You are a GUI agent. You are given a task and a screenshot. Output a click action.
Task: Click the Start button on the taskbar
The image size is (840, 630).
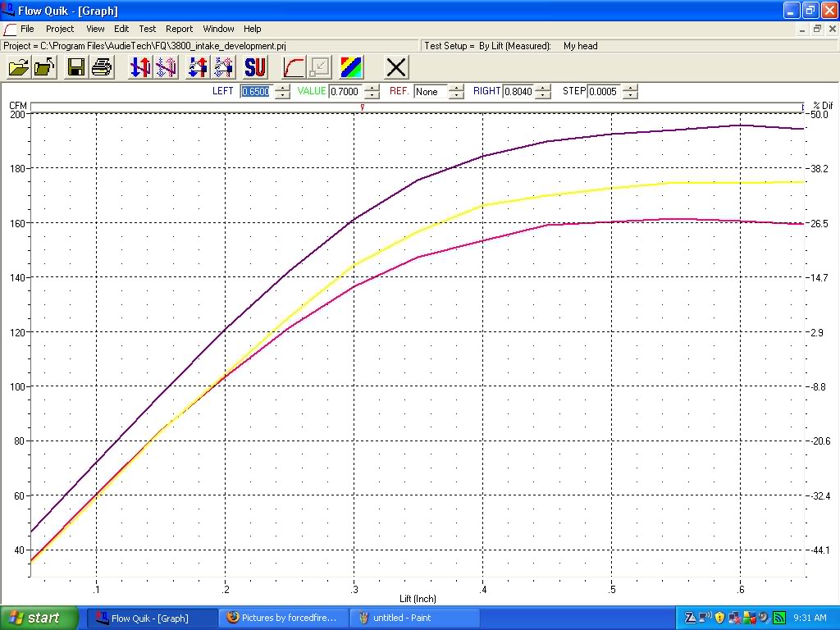click(39, 618)
